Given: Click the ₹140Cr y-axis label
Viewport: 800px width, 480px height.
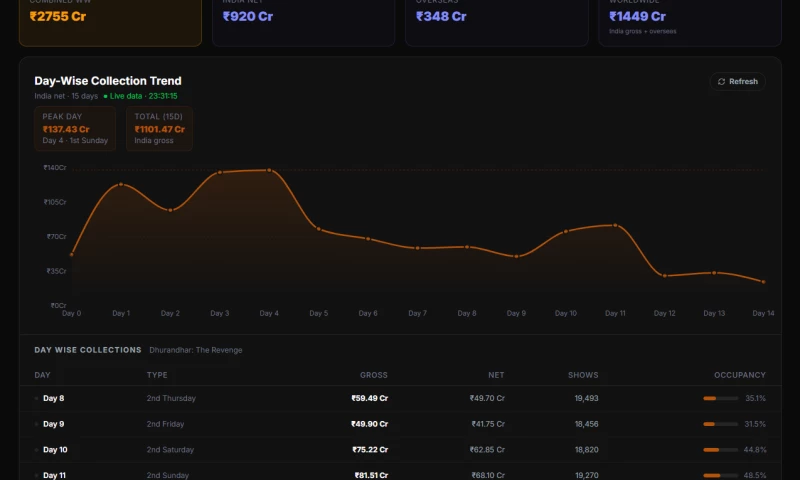Looking at the screenshot, I should [x=55, y=167].
